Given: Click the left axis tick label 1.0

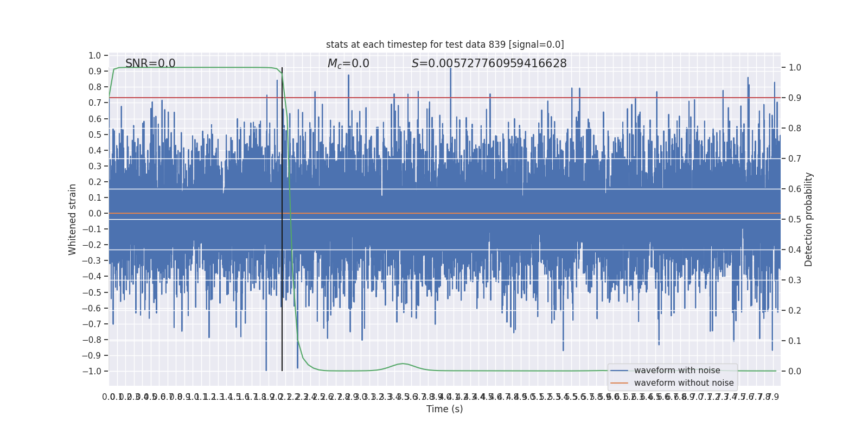Looking at the screenshot, I should click(95, 55).
